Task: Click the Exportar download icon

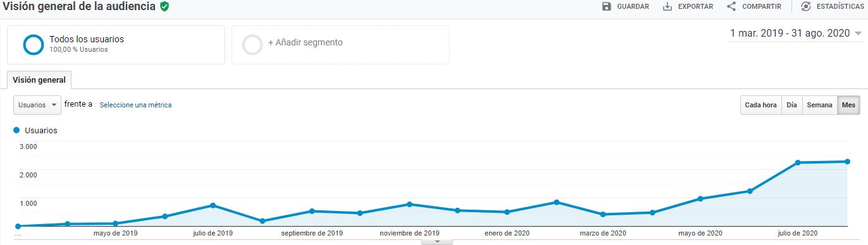Action: 667,6
